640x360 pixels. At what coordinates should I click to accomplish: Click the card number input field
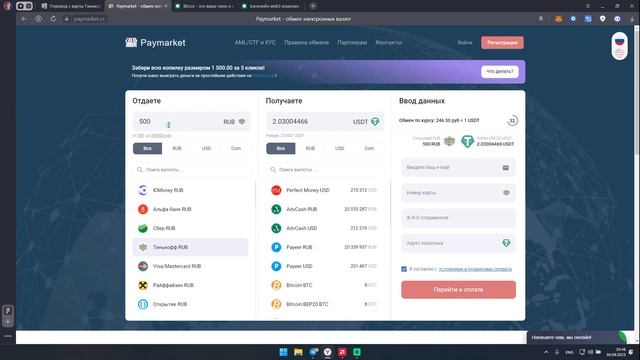point(458,193)
